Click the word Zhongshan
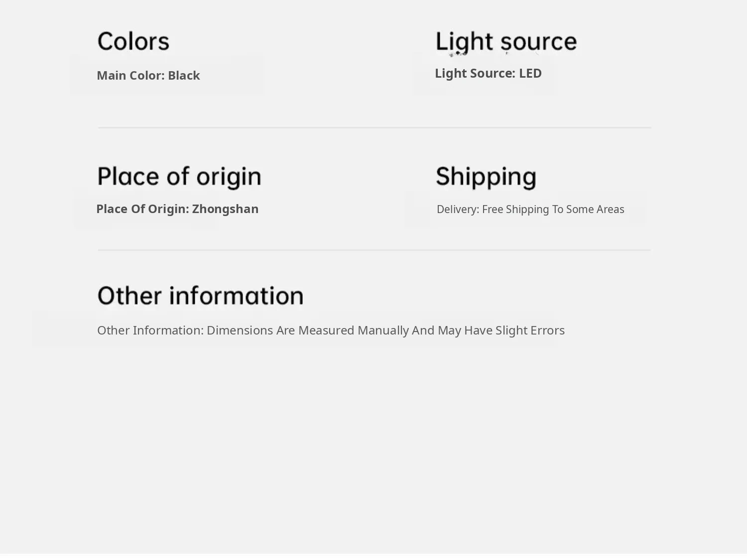Viewport: 747px width, 560px height. 225,209
